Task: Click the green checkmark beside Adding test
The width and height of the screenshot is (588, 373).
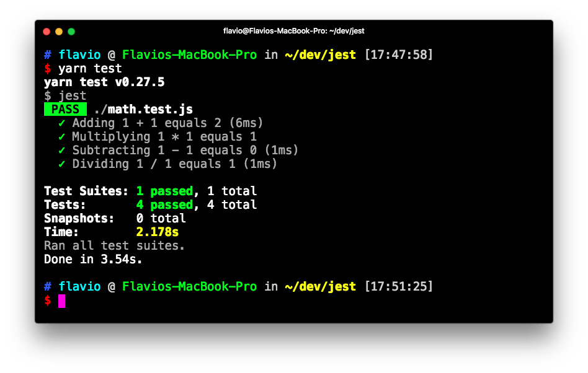Action: [x=61, y=123]
